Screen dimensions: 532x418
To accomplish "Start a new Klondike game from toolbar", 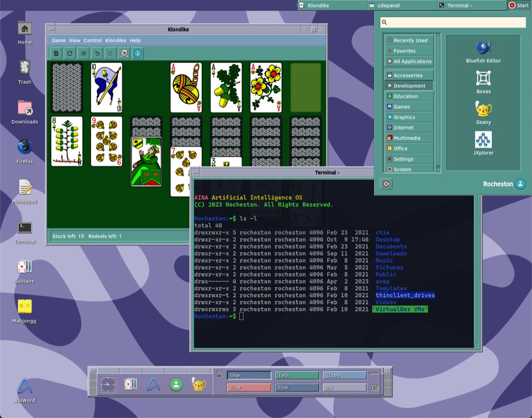I will [x=56, y=54].
